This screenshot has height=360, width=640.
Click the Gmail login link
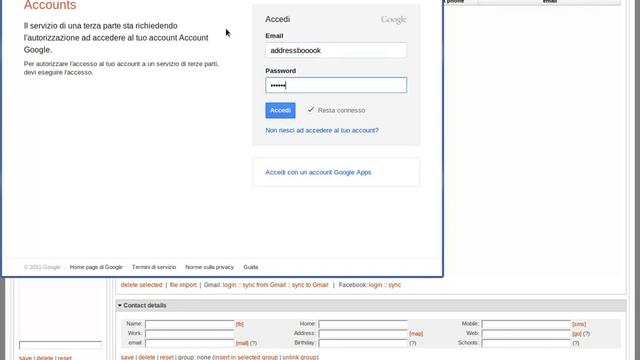tap(229, 285)
